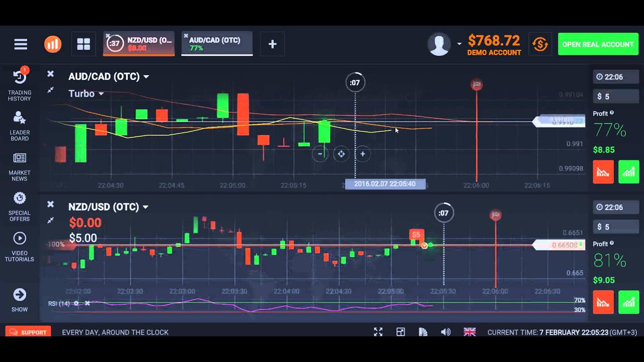Screen dimensions: 644x362
Task: Close the AUD/CAD chart panel
Action: (x=50, y=74)
